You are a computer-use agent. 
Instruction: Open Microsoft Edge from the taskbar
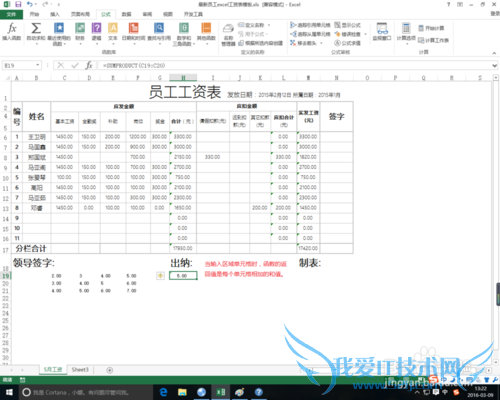pos(163,392)
